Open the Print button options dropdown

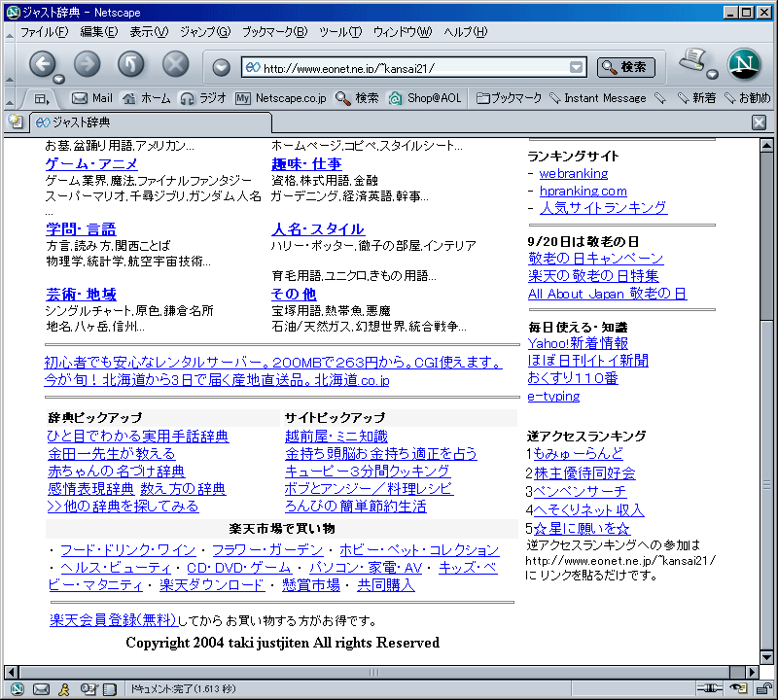(x=713, y=75)
